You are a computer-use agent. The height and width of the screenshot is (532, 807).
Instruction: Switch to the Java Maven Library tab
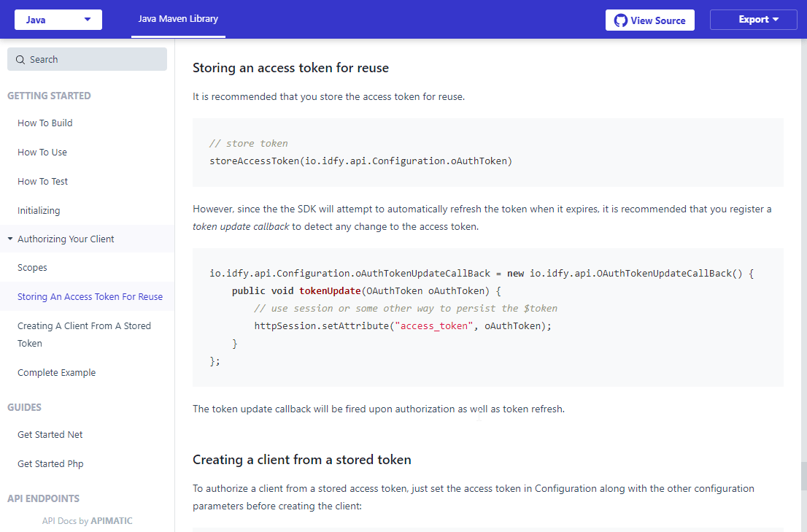[178, 20]
